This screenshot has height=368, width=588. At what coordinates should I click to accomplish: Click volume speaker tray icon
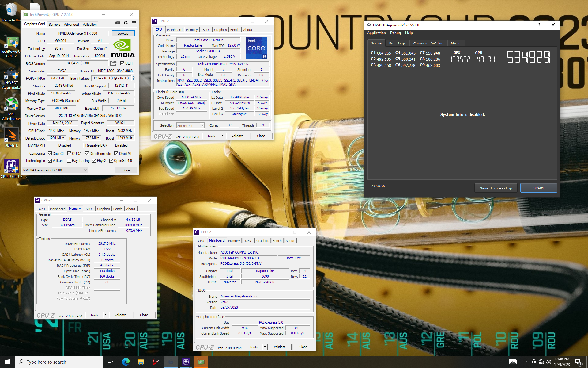pos(548,362)
